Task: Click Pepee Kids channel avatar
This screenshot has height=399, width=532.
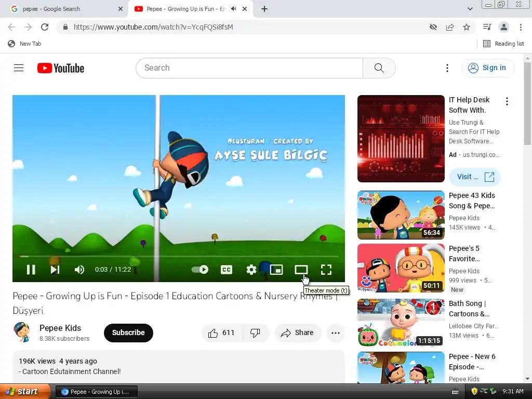Action: 22,332
